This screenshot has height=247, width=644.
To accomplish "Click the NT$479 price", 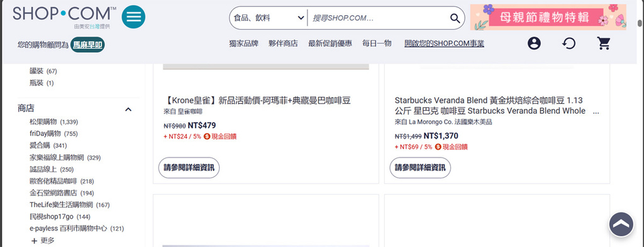I will click(202, 125).
